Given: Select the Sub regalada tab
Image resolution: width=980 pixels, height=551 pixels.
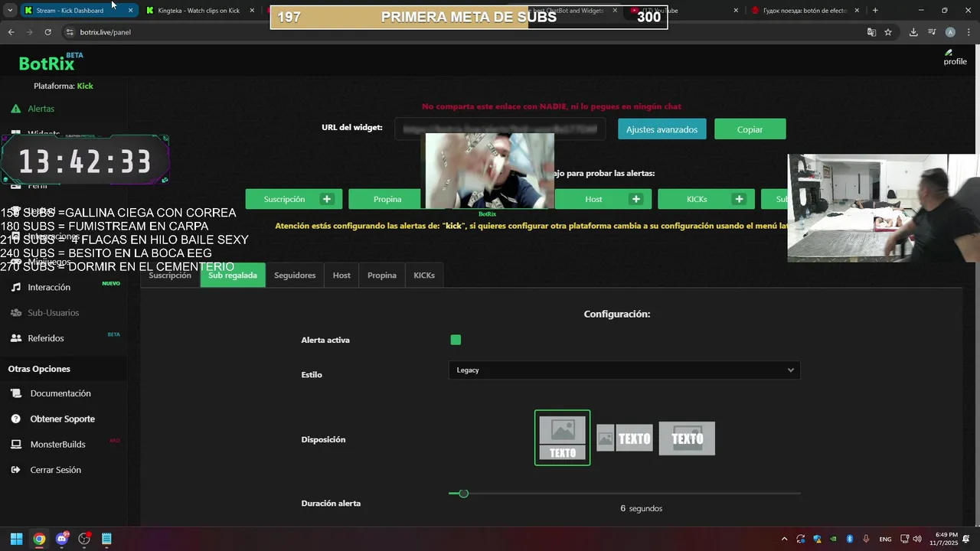Looking at the screenshot, I should [x=233, y=275].
